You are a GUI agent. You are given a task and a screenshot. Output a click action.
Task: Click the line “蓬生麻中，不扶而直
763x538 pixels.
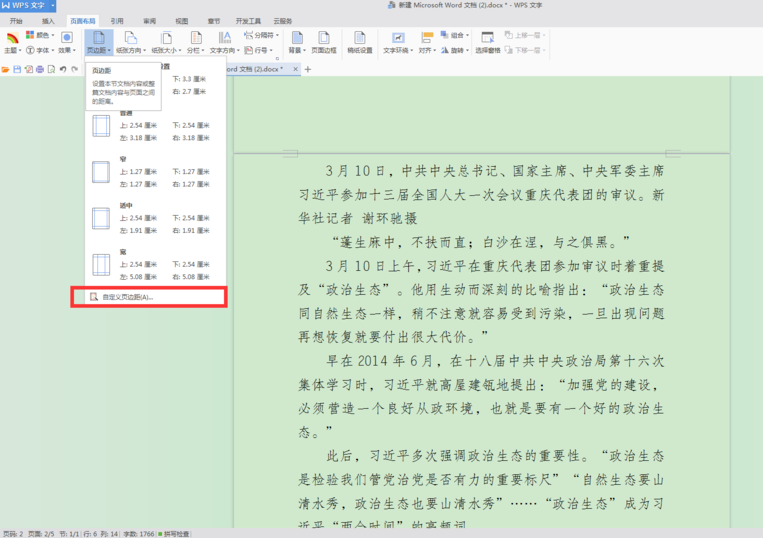tap(480, 242)
